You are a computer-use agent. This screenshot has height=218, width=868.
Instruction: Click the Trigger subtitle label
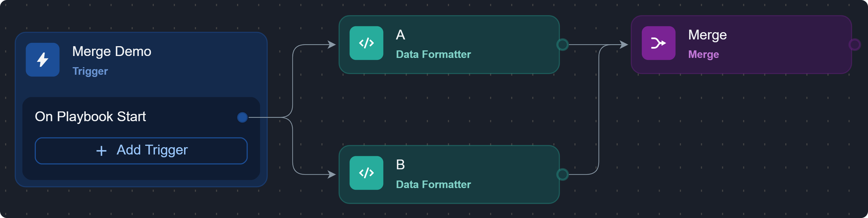(90, 71)
